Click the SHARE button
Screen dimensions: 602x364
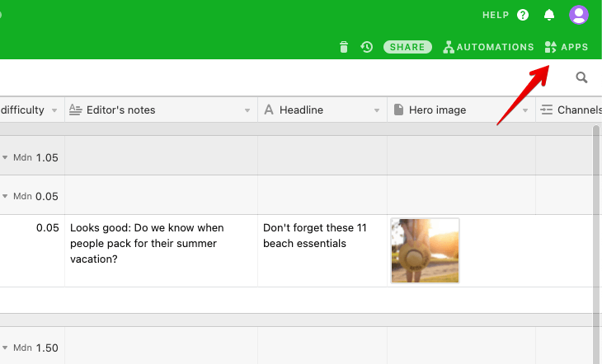tap(407, 47)
